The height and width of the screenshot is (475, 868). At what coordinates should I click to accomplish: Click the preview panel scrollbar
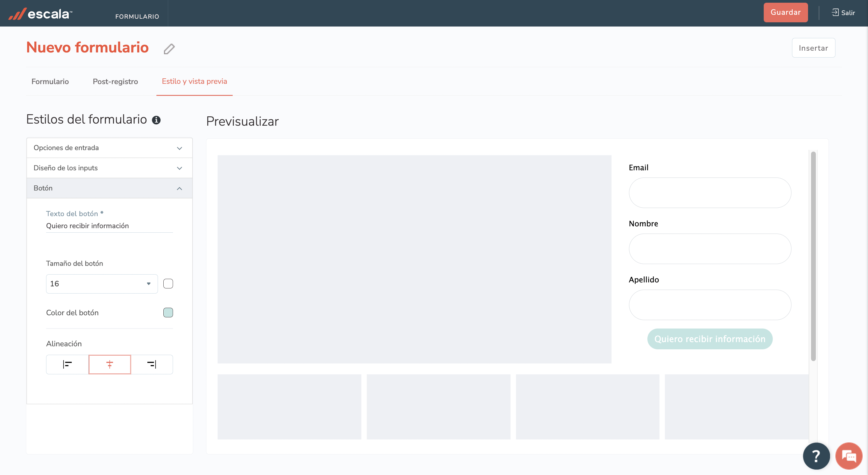[x=813, y=256]
